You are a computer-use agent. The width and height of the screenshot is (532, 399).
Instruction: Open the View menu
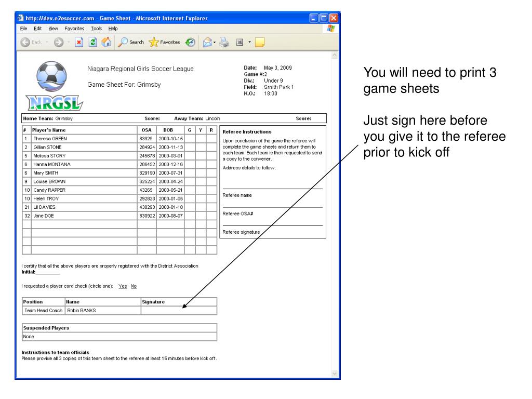(53, 29)
